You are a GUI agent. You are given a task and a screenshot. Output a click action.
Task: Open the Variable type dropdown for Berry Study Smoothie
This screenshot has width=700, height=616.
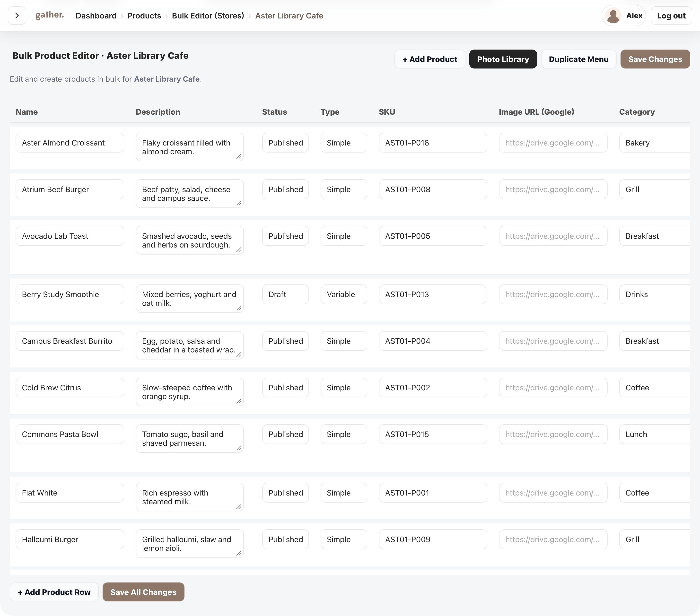click(343, 294)
